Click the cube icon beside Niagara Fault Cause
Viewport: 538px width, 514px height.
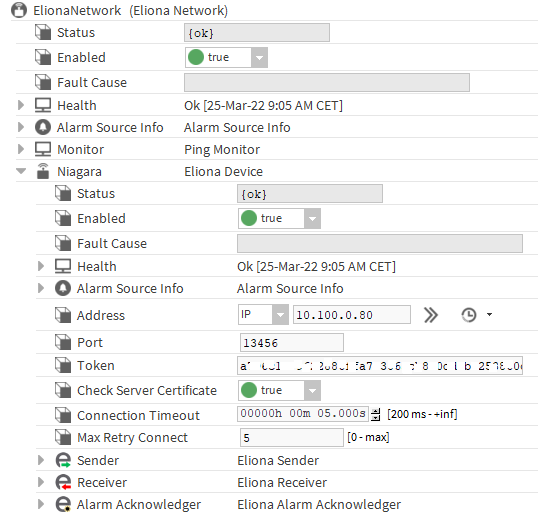(63, 243)
